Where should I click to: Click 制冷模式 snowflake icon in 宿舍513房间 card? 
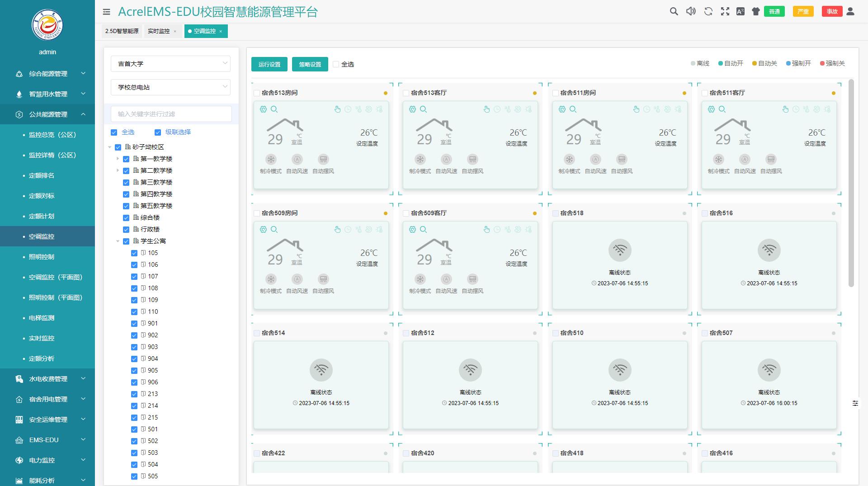click(271, 159)
